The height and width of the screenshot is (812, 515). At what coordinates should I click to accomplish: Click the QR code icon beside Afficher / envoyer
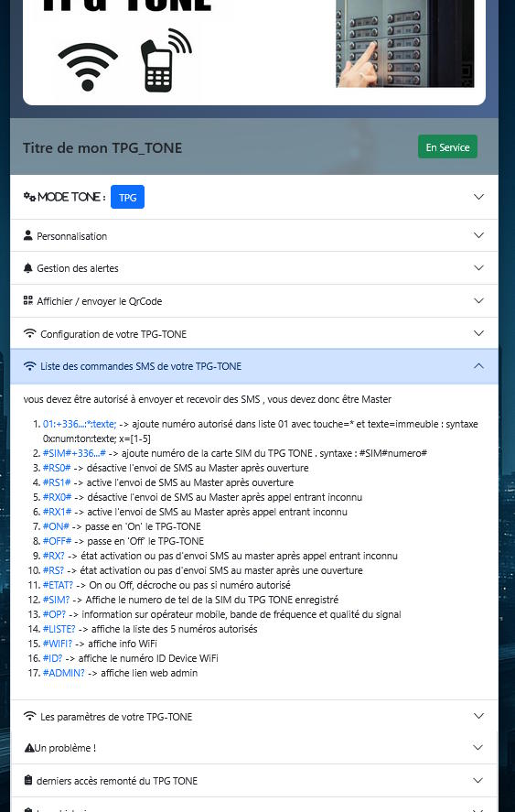(x=28, y=300)
